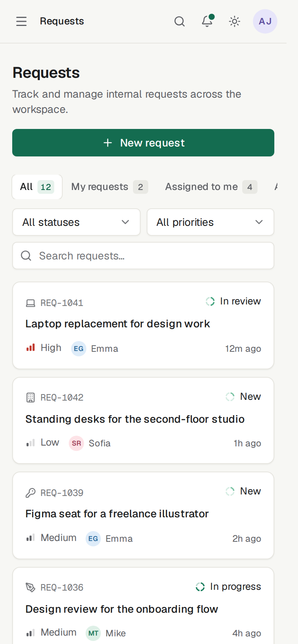Click MT avatar for Mike
The image size is (298, 644).
pos(93,633)
